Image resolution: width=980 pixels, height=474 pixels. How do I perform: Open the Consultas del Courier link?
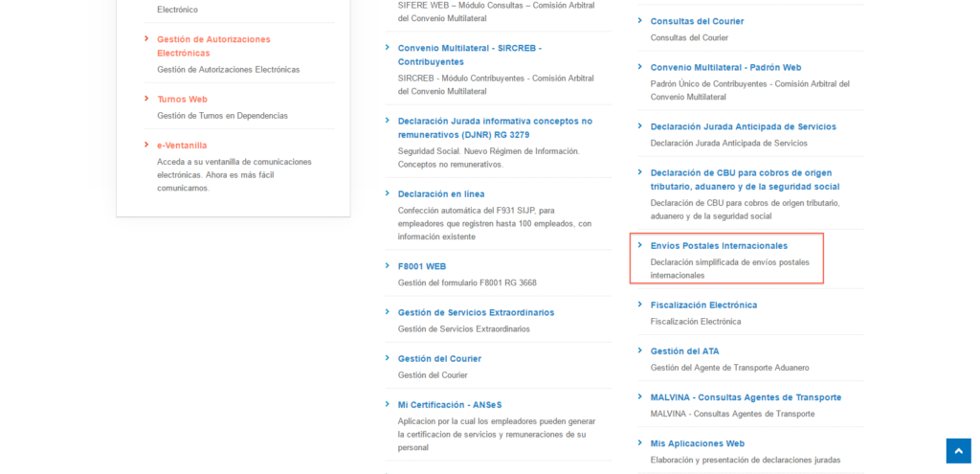pos(697,21)
